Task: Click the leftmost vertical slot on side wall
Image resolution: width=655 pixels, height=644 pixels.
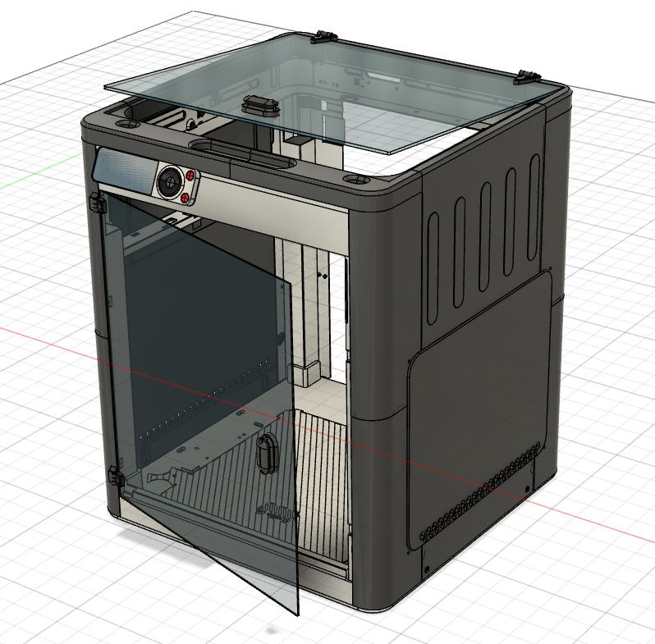Action: click(x=433, y=269)
